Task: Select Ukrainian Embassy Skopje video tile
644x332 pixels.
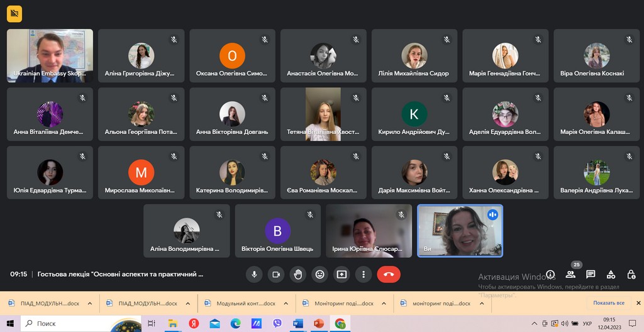Action: pos(50,56)
